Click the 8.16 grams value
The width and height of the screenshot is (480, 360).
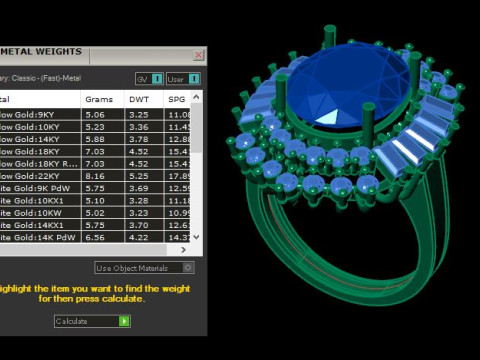tap(95, 176)
